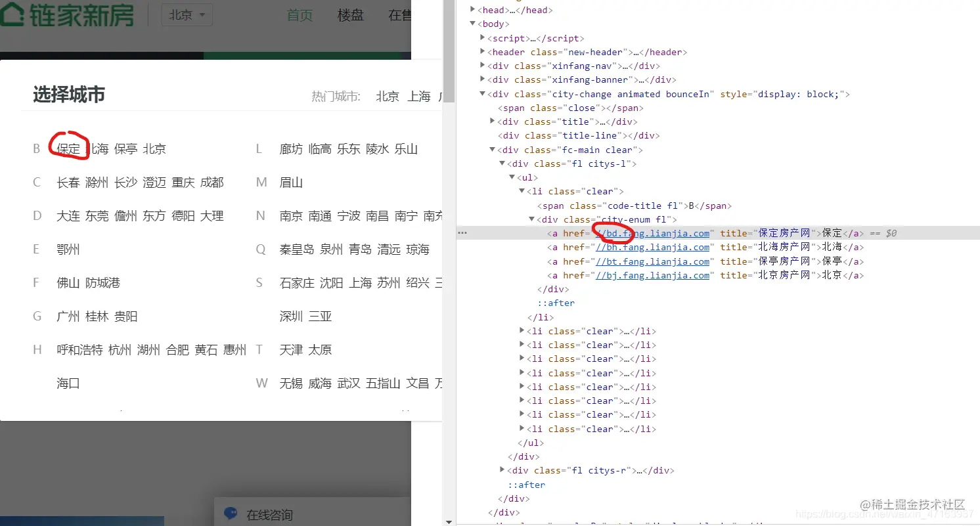Select the city 天津
The width and height of the screenshot is (980, 526).
click(x=291, y=350)
